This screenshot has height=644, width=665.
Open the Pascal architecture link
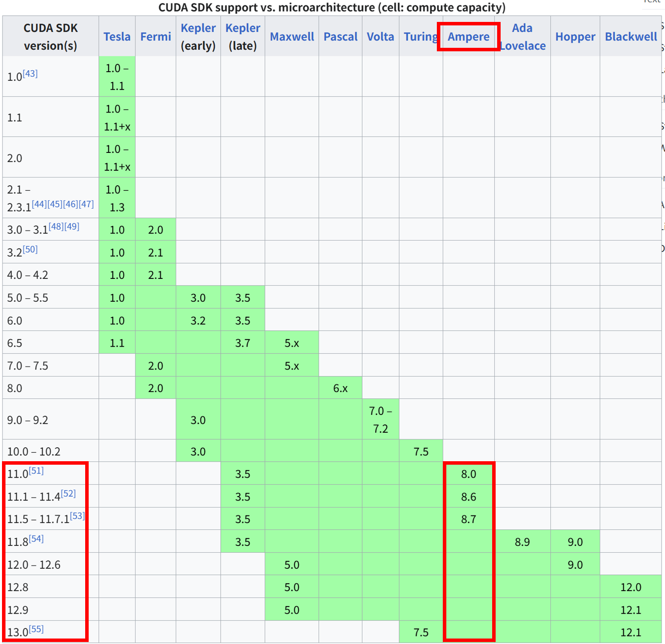pyautogui.click(x=340, y=37)
